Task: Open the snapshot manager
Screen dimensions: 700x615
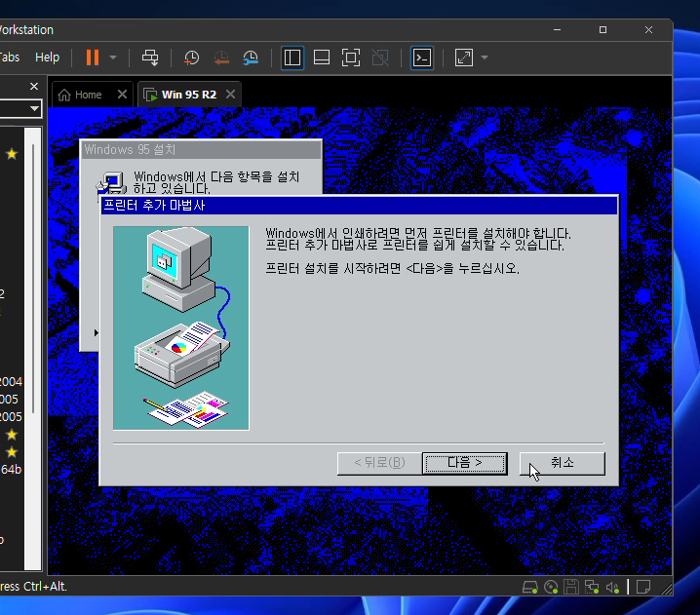Action: pyautogui.click(x=251, y=58)
